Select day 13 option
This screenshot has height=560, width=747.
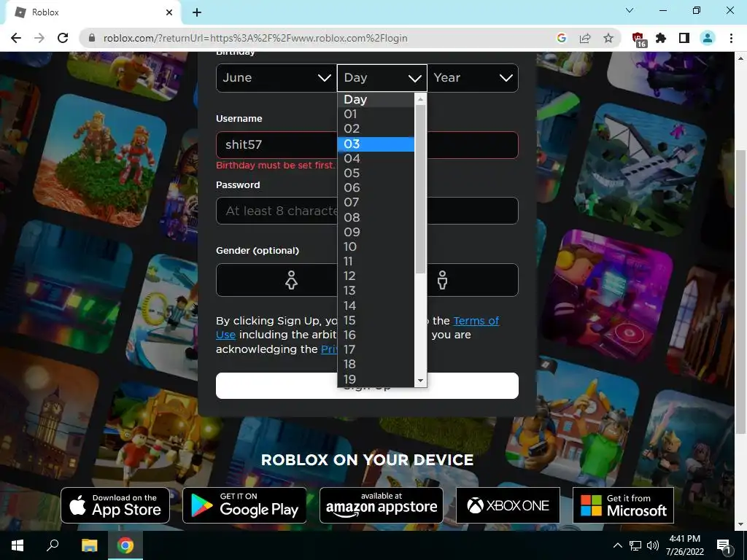tap(376, 291)
